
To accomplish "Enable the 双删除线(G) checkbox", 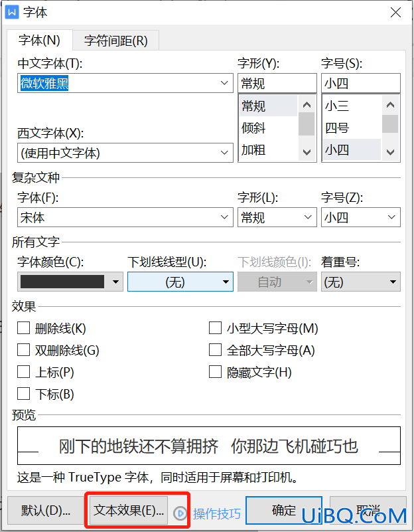I will pyautogui.click(x=23, y=350).
